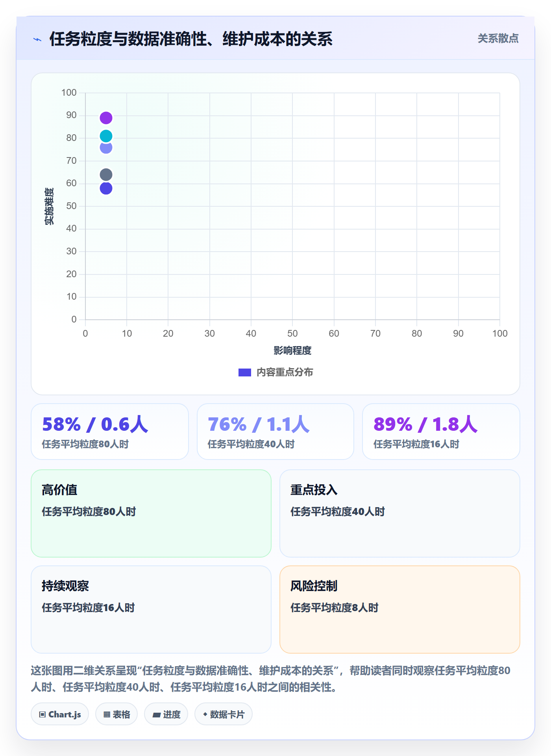Click 任务平均粒度80人时 under the 58% stat
Screen dimensions: 551x756
tap(85, 445)
